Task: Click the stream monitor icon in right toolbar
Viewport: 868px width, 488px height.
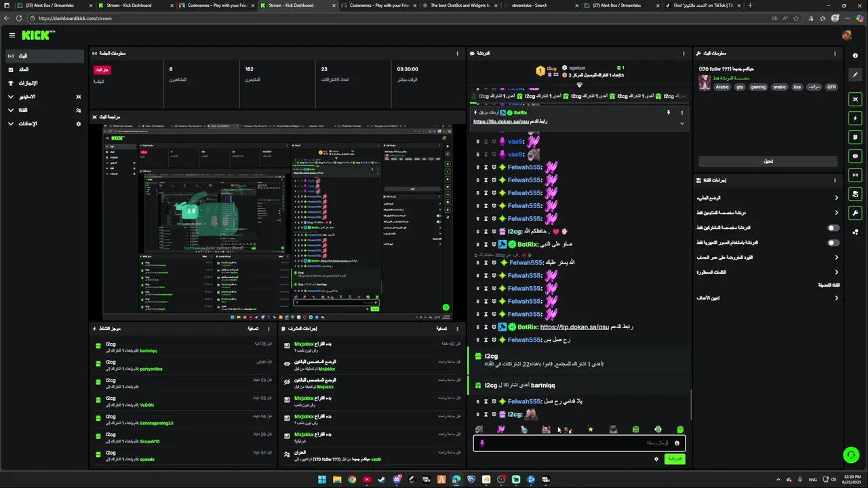Action: [x=855, y=194]
